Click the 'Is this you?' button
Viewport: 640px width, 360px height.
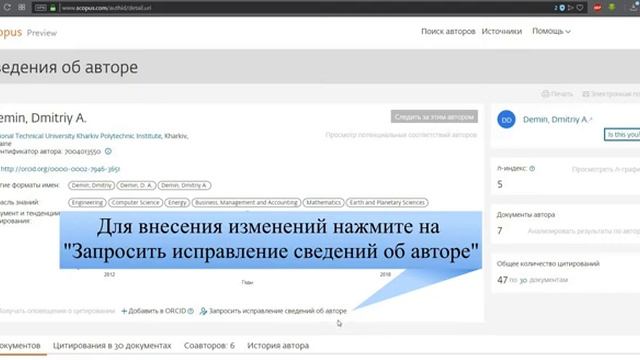(x=622, y=134)
